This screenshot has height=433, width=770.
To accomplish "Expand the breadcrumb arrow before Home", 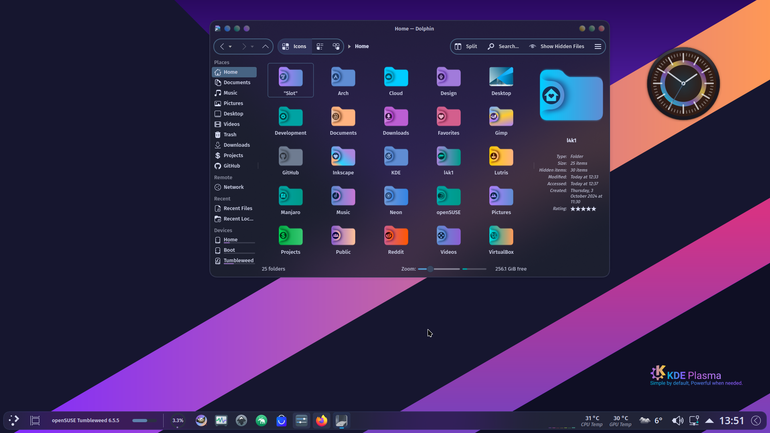I will tap(349, 47).
